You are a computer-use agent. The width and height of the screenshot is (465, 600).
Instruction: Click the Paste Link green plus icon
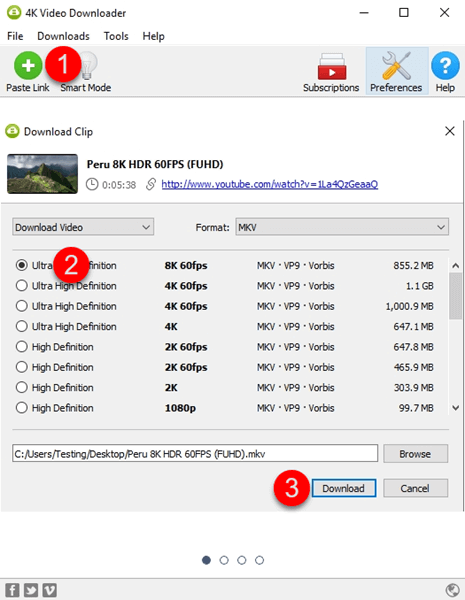point(28,65)
